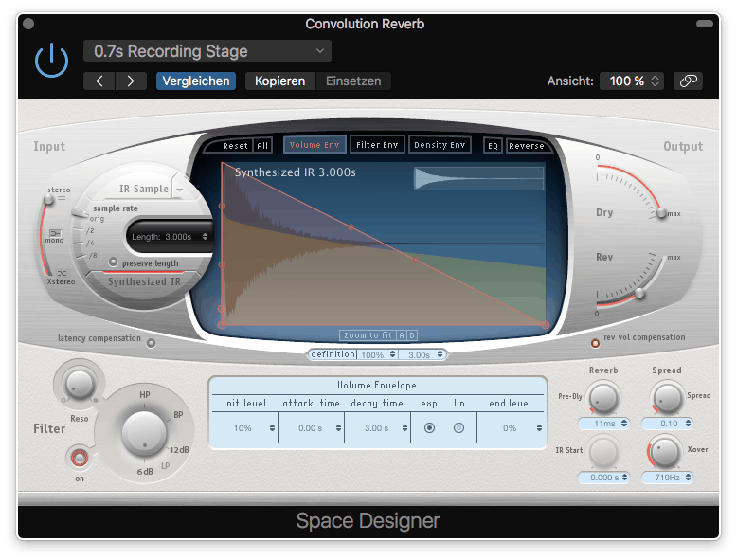The height and width of the screenshot is (560, 737).
Task: Set sample rate to /2
Action: coord(90,230)
